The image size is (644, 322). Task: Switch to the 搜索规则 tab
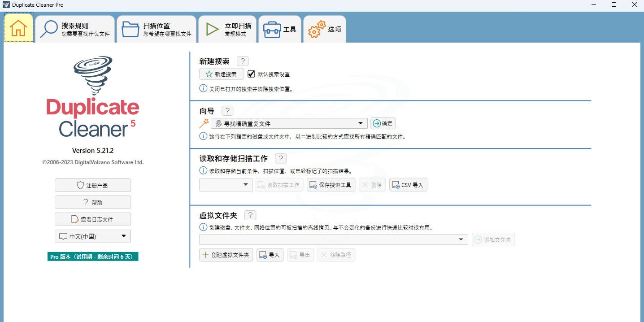(x=75, y=28)
